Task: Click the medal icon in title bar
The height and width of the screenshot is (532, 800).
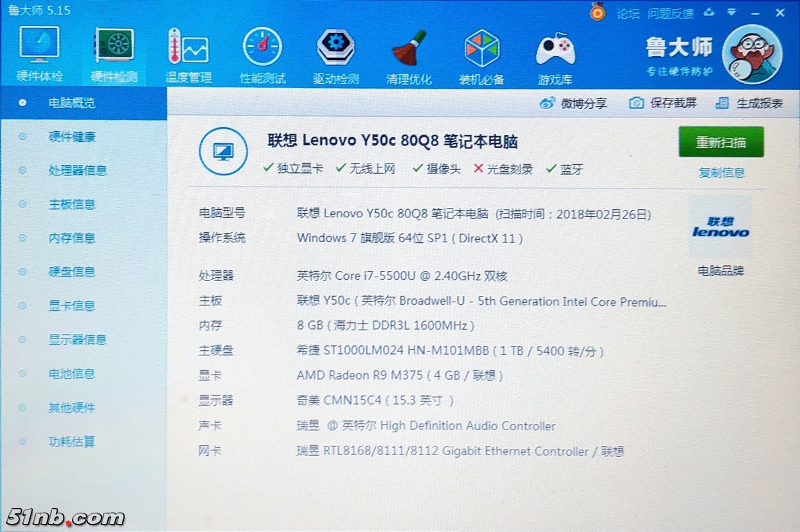Action: [x=598, y=12]
